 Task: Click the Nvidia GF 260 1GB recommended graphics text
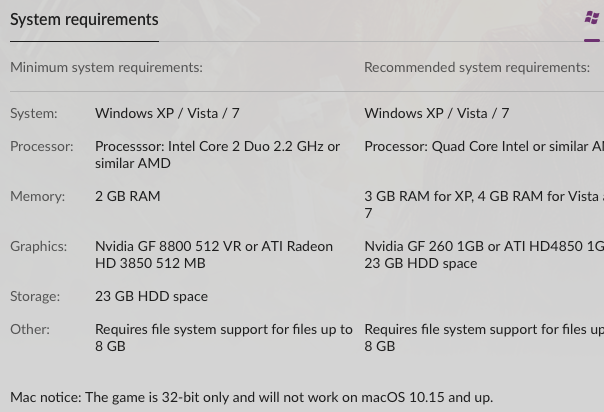[x=484, y=246]
